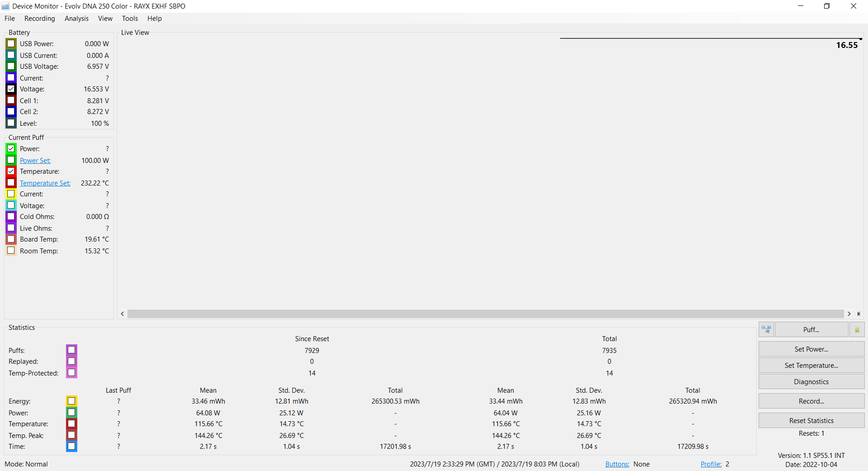The image size is (868, 471).
Task: Click the Temperature Set link
Action: coord(45,183)
